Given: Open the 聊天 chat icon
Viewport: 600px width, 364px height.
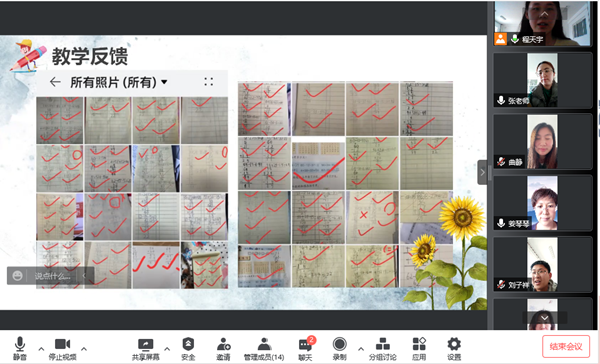Looking at the screenshot, I should tap(305, 348).
